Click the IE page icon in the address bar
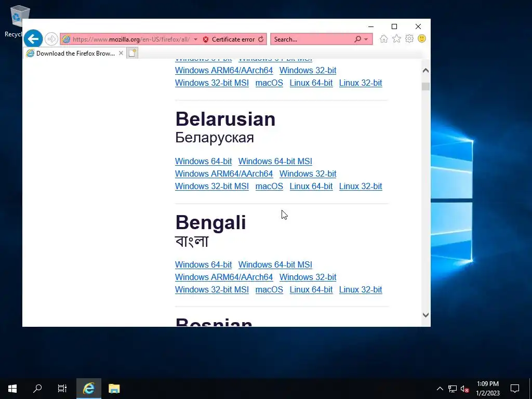This screenshot has width=532, height=399. [66, 39]
